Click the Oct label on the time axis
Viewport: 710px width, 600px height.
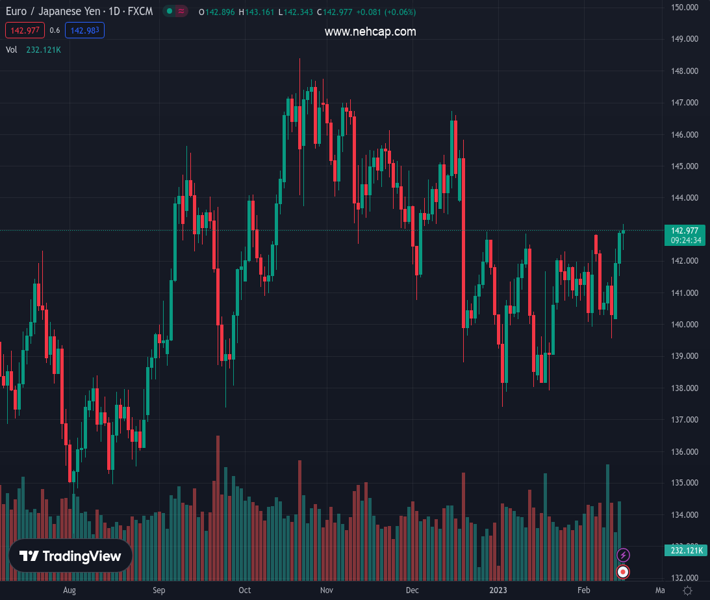[x=244, y=591]
